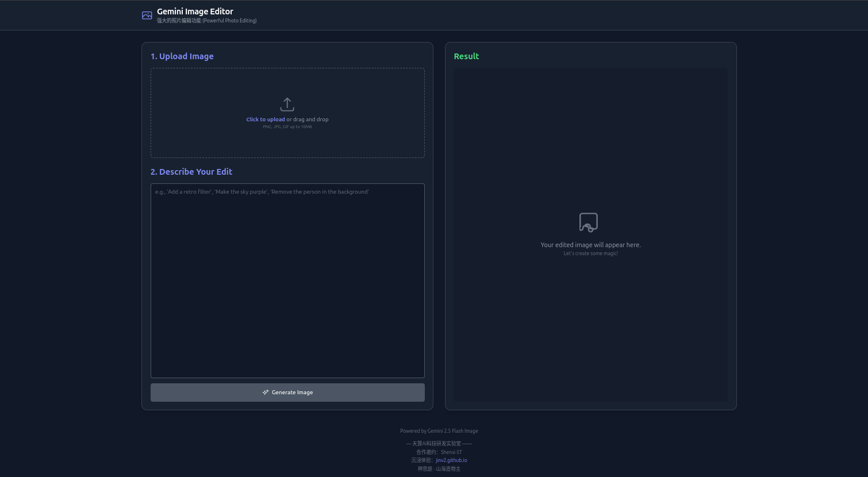Select the '2. Describe Your Edit' heading

coord(191,172)
